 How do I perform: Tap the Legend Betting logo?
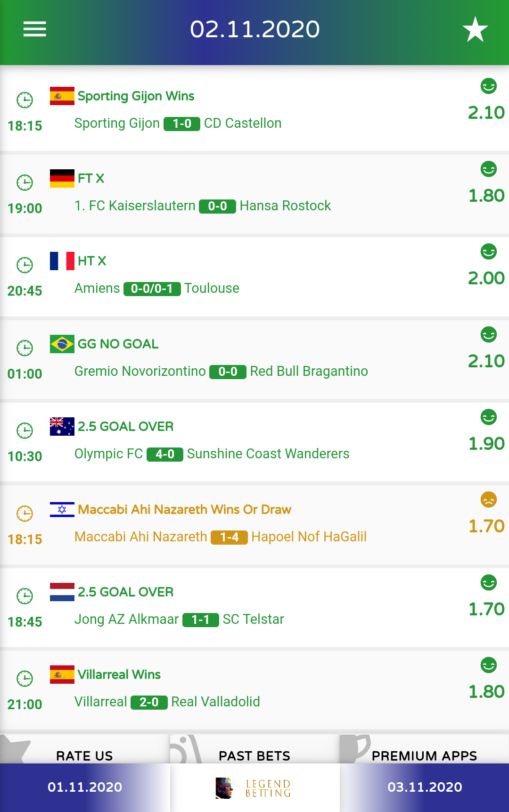[x=254, y=788]
